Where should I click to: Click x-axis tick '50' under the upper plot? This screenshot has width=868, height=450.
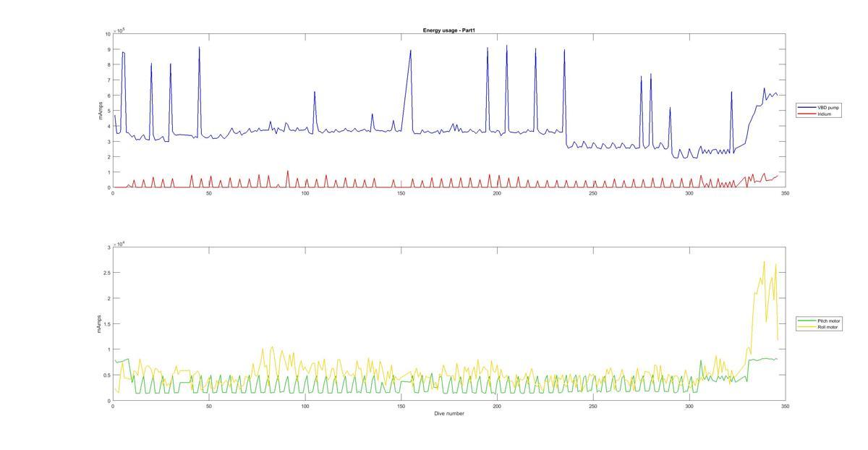[x=209, y=192]
